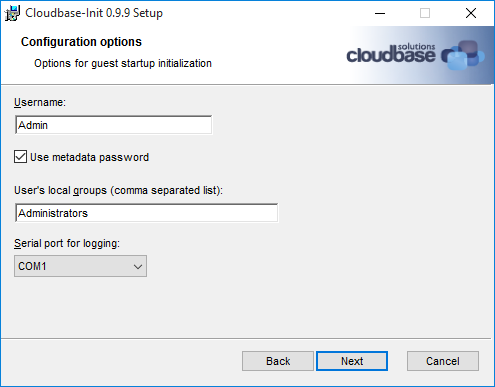Image resolution: width=495 pixels, height=387 pixels.
Task: Click the disabled maximize button in title bar
Action: click(425, 13)
